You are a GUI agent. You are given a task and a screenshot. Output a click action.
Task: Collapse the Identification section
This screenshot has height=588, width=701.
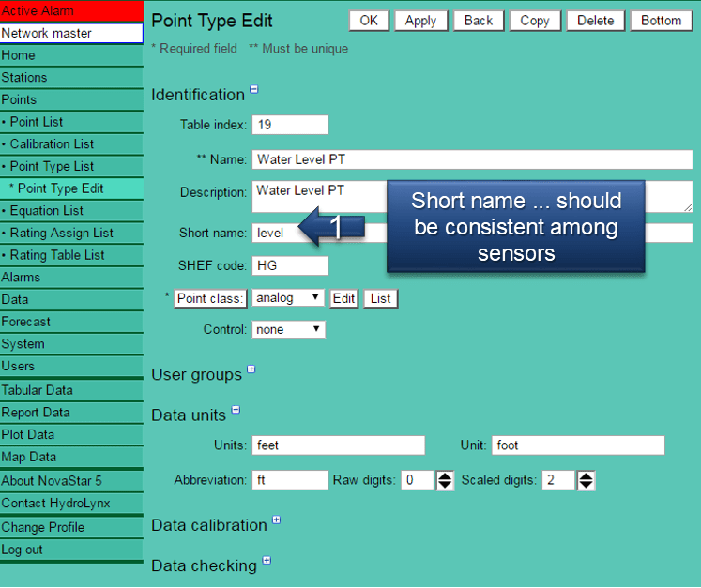click(254, 91)
